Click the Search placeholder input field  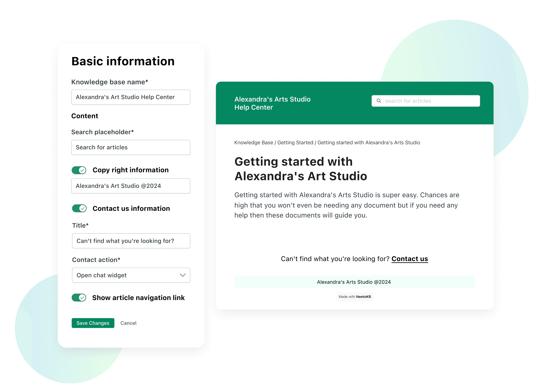click(x=131, y=147)
